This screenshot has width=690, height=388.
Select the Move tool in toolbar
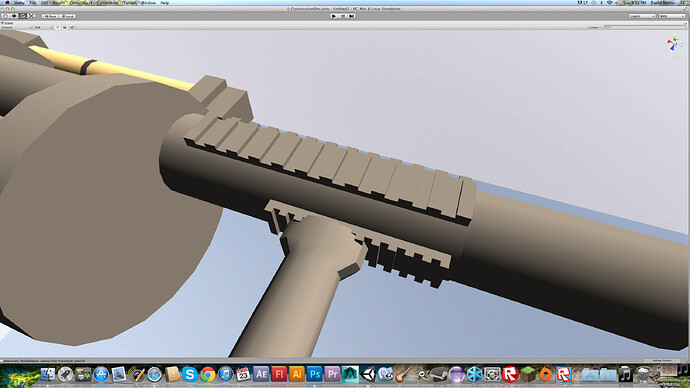(14, 16)
